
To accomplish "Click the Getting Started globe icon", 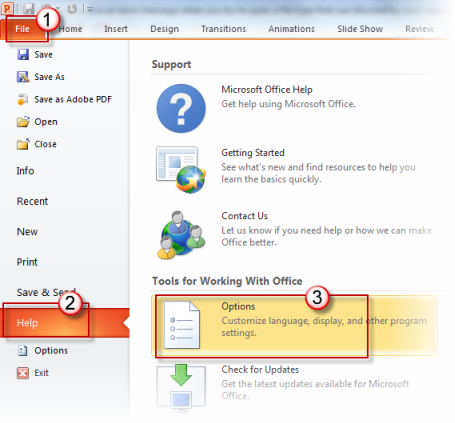I will click(181, 169).
